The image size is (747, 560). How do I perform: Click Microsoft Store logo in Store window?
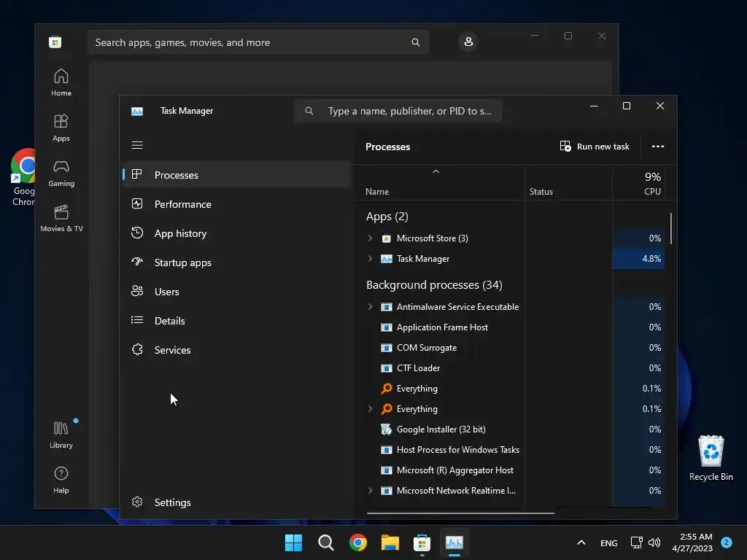point(55,42)
